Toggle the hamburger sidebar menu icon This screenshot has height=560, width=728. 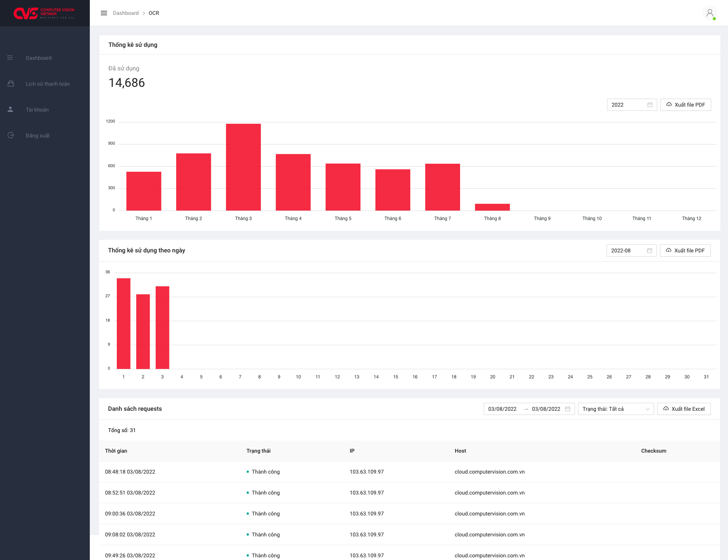(104, 13)
